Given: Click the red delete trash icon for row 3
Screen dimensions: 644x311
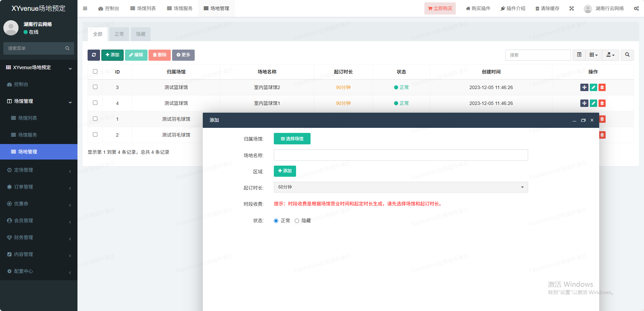Looking at the screenshot, I should tap(602, 87).
